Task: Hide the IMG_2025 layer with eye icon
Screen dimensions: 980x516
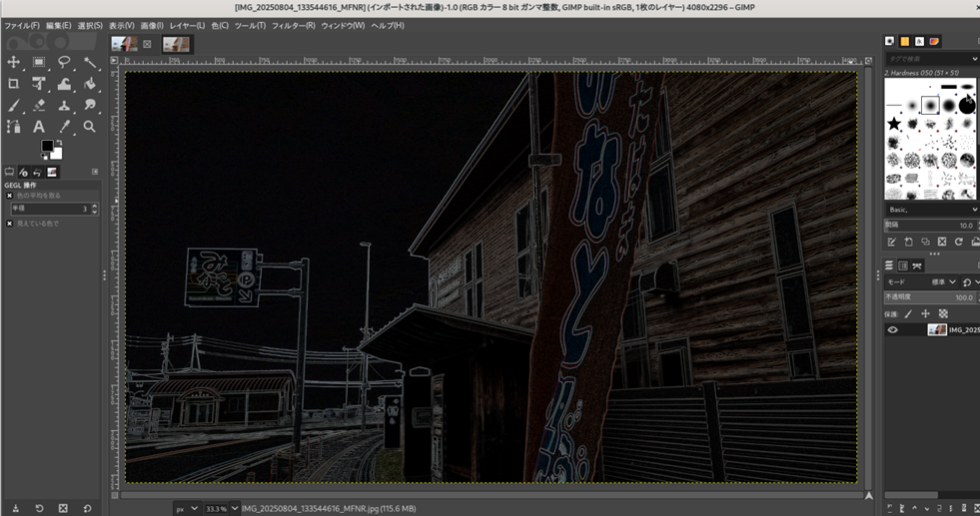Action: [x=892, y=330]
